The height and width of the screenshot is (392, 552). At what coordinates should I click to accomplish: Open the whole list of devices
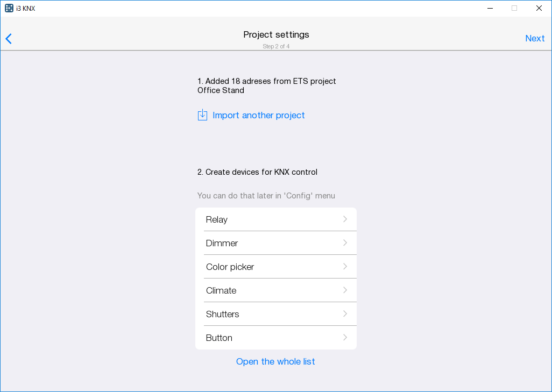click(275, 361)
